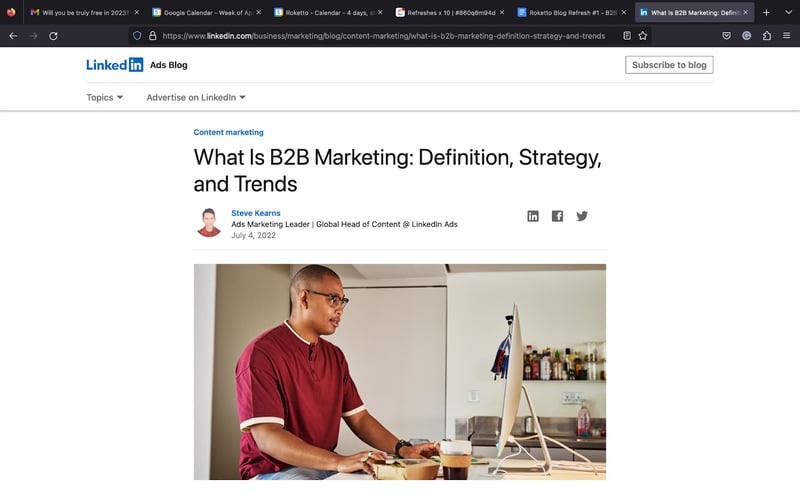
Task: Click Steve Kearns author avatar photo
Action: [209, 222]
